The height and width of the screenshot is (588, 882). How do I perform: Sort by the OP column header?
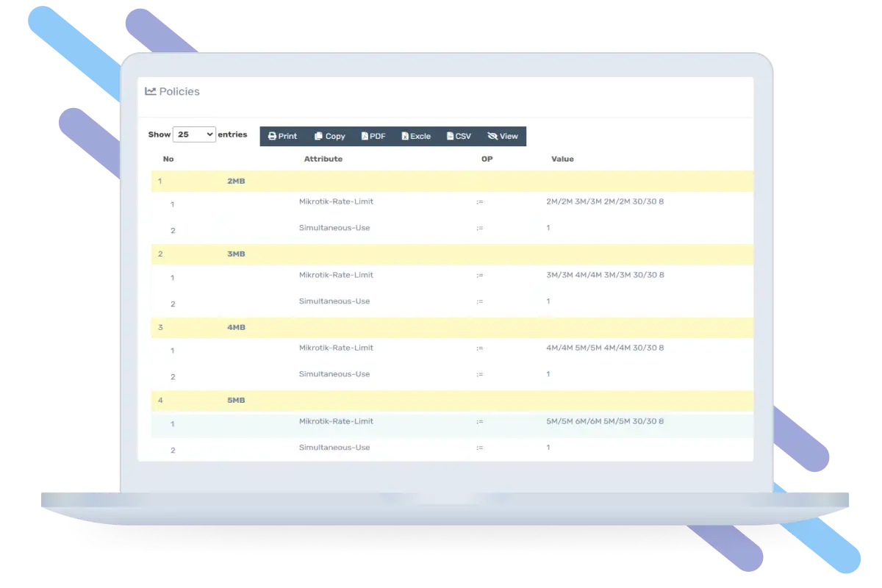[487, 159]
